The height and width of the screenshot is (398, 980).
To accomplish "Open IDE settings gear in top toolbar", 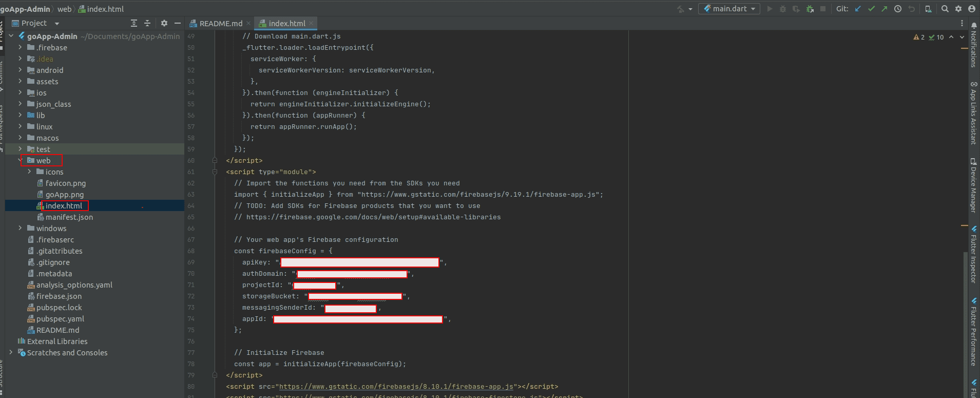I will click(x=958, y=9).
